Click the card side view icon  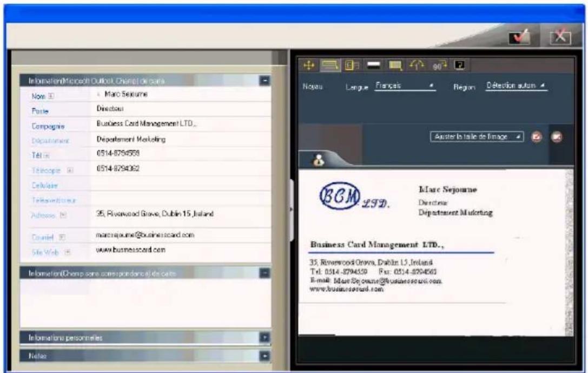[x=352, y=66]
